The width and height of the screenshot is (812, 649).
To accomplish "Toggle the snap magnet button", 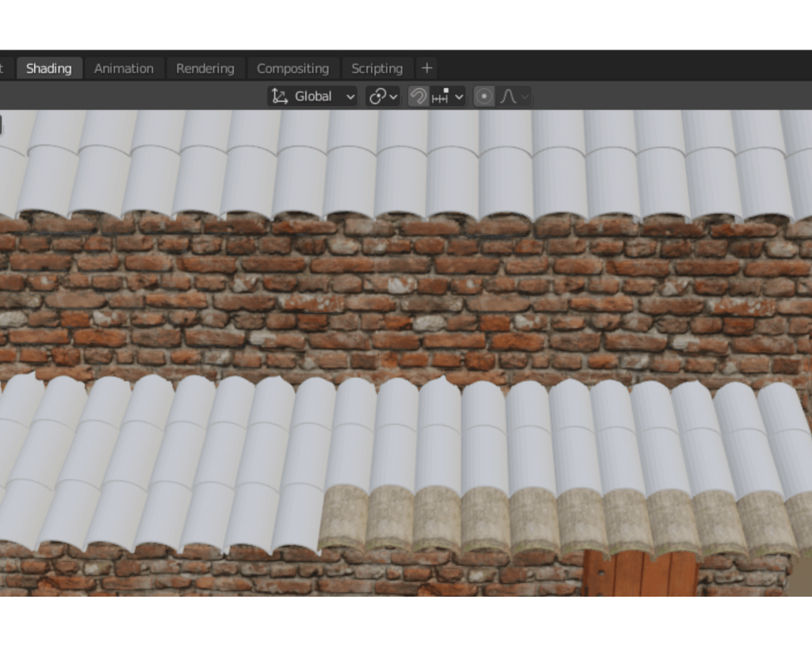I will pos(418,97).
